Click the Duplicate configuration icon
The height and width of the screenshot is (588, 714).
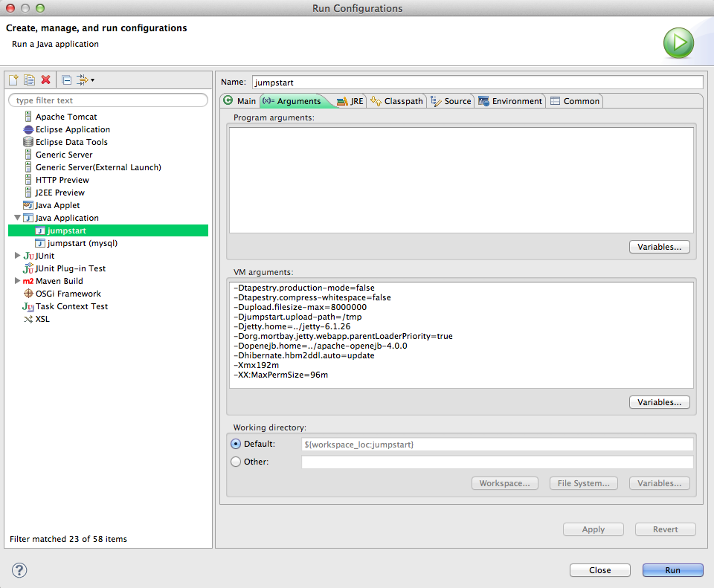click(x=29, y=80)
